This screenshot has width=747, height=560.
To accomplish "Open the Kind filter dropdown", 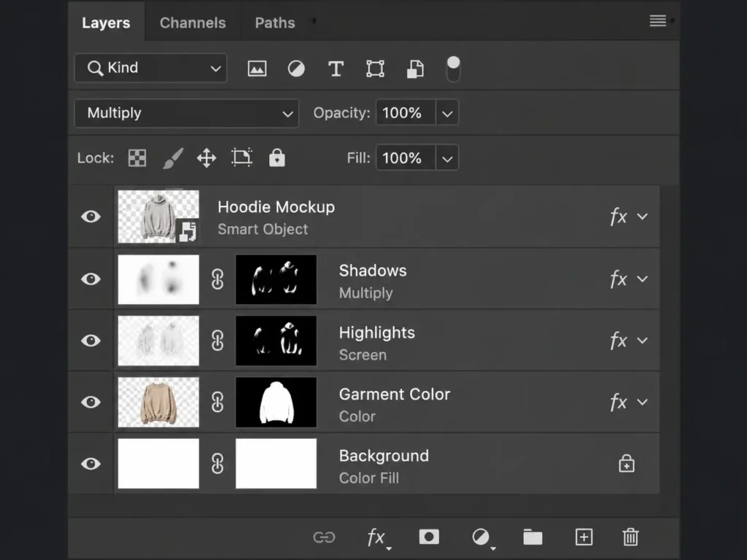I will pos(150,68).
